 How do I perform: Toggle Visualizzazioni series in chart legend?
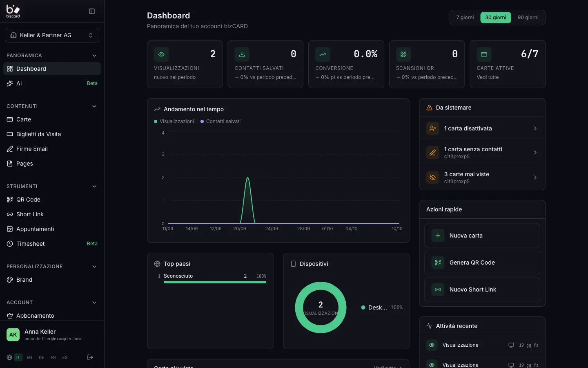(174, 121)
